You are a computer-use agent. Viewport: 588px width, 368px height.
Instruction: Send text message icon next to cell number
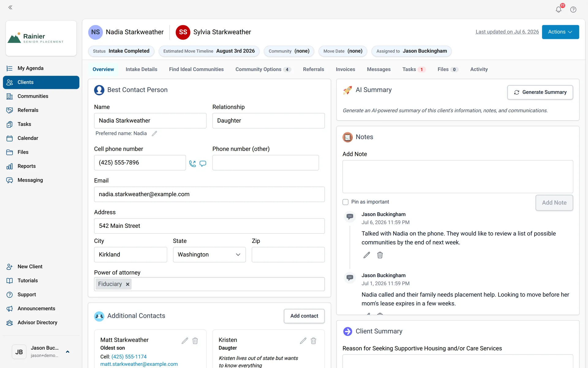[203, 163]
